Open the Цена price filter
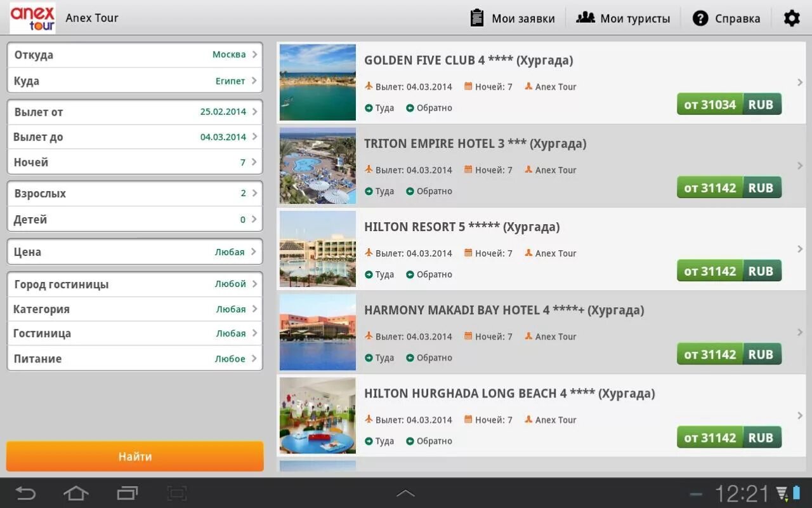This screenshot has width=812, height=508. tap(134, 251)
